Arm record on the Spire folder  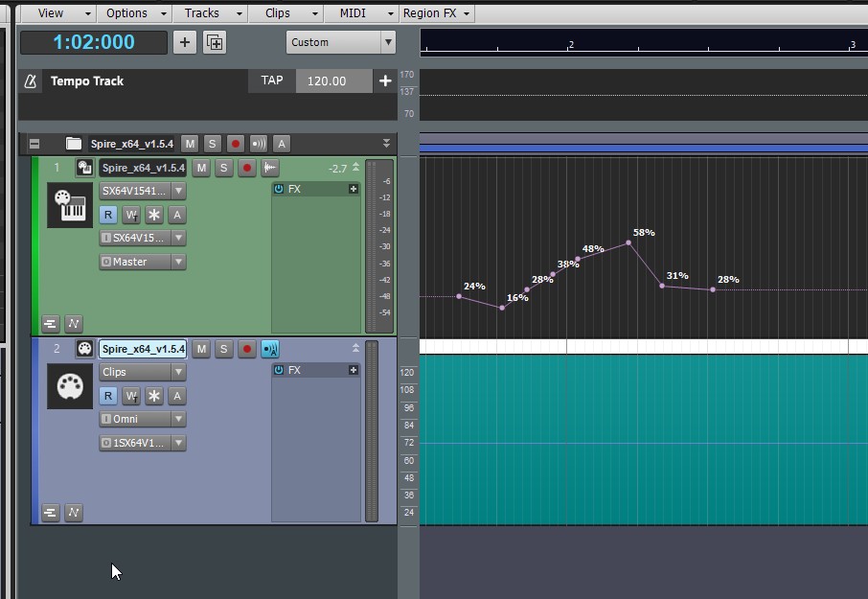click(236, 144)
